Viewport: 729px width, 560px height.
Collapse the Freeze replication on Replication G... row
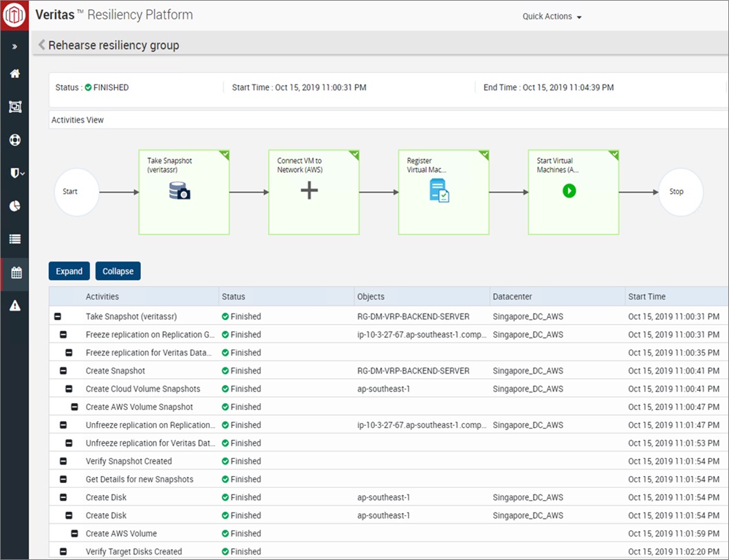coord(63,335)
